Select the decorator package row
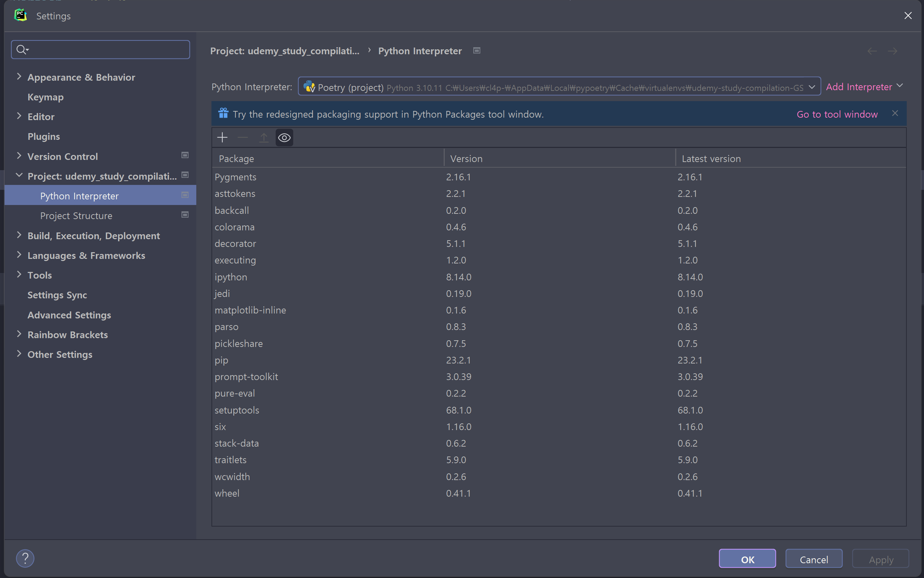This screenshot has width=924, height=578. 559,243
